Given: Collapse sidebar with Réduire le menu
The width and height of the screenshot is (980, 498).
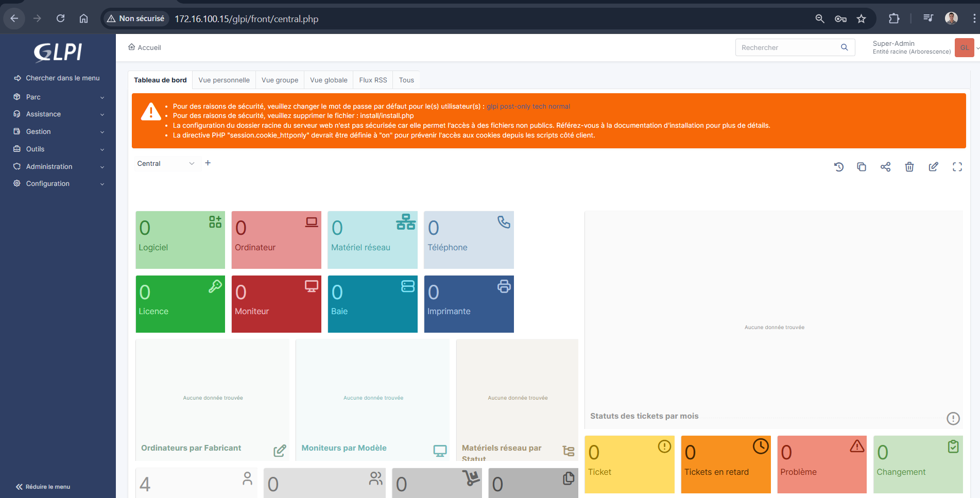Looking at the screenshot, I should point(43,487).
